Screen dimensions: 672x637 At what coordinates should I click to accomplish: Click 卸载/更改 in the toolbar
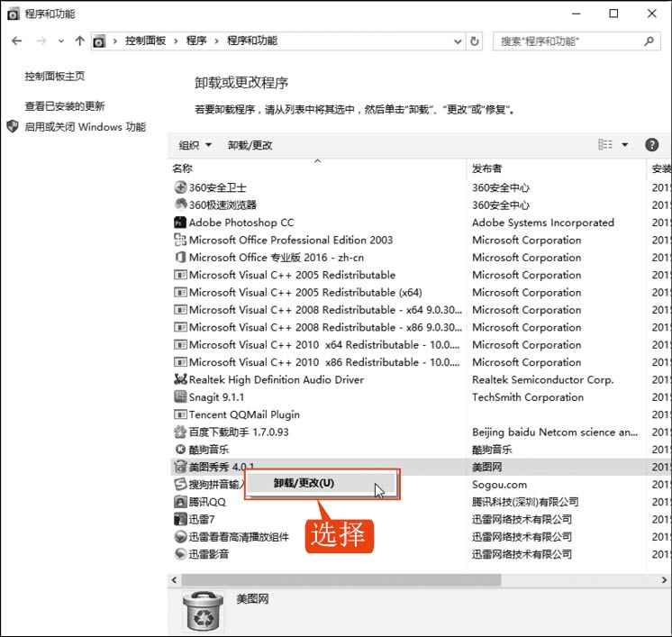pyautogui.click(x=250, y=145)
